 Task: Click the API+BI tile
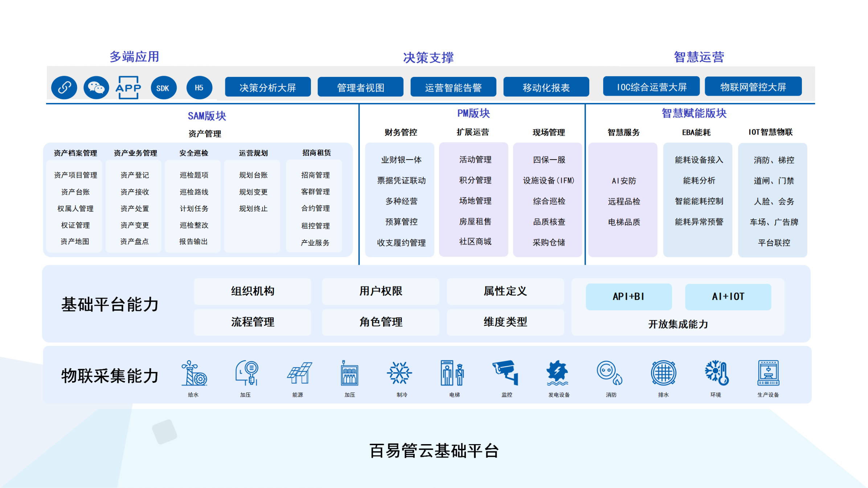point(629,297)
